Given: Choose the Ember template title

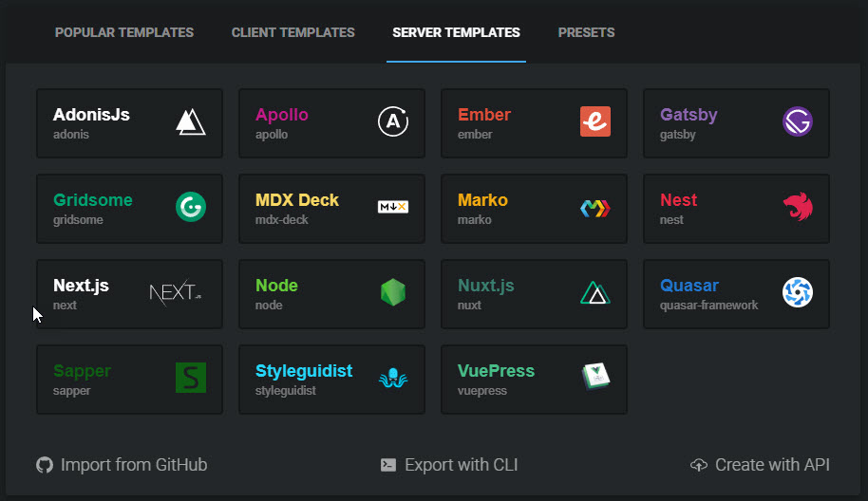Looking at the screenshot, I should 483,115.
